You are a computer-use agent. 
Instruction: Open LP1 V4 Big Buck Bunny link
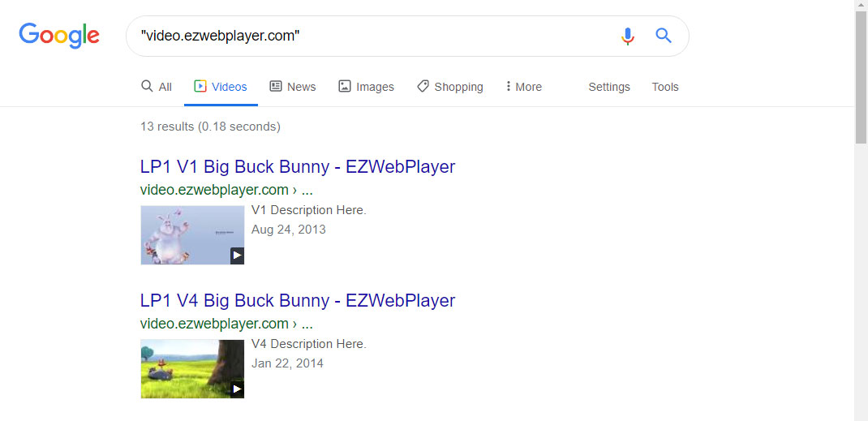pyautogui.click(x=298, y=301)
